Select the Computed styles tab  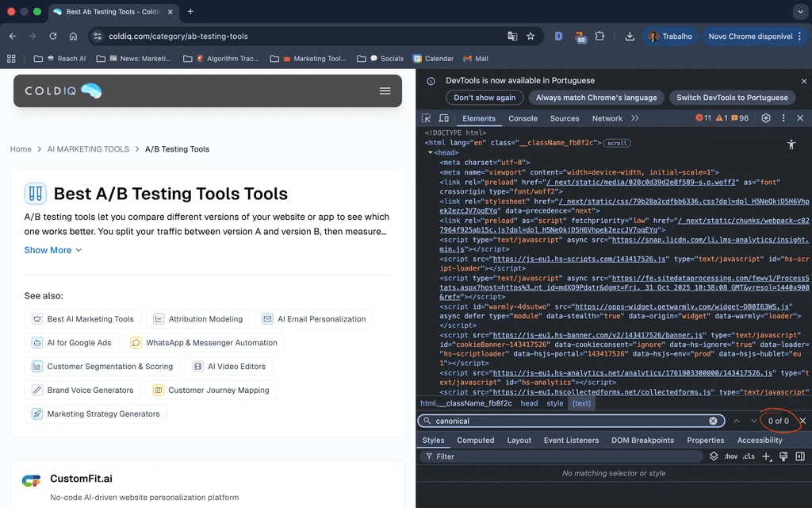476,440
